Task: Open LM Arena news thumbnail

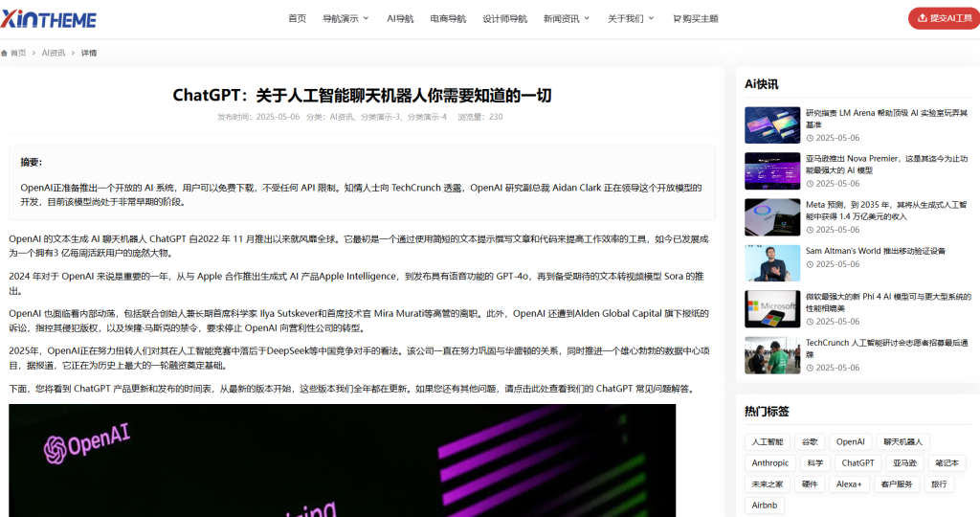Action: pos(772,125)
